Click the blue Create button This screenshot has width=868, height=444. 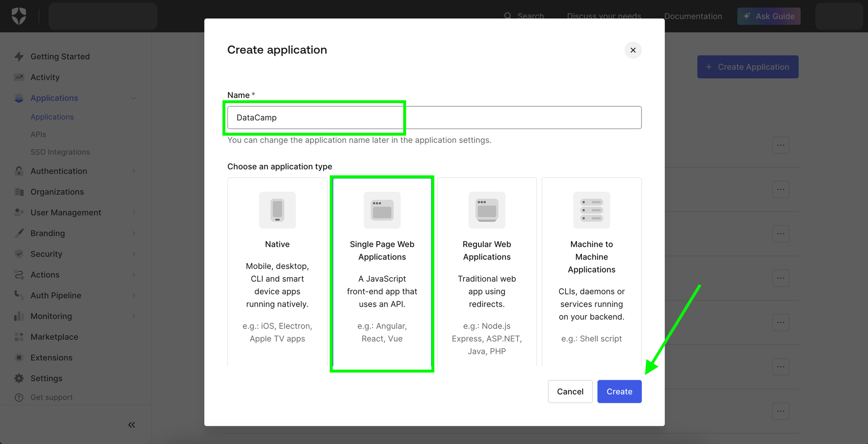pyautogui.click(x=619, y=392)
